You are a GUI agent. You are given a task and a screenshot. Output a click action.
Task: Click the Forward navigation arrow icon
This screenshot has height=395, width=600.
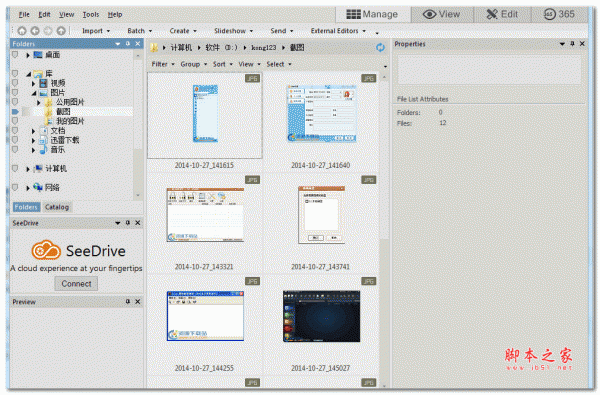(x=48, y=31)
